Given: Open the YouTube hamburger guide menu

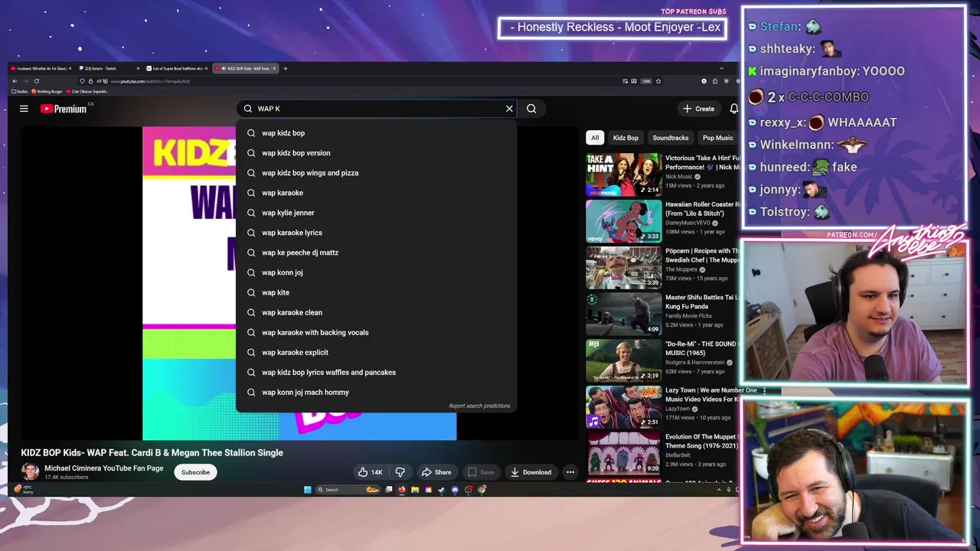Looking at the screenshot, I should click(x=24, y=109).
